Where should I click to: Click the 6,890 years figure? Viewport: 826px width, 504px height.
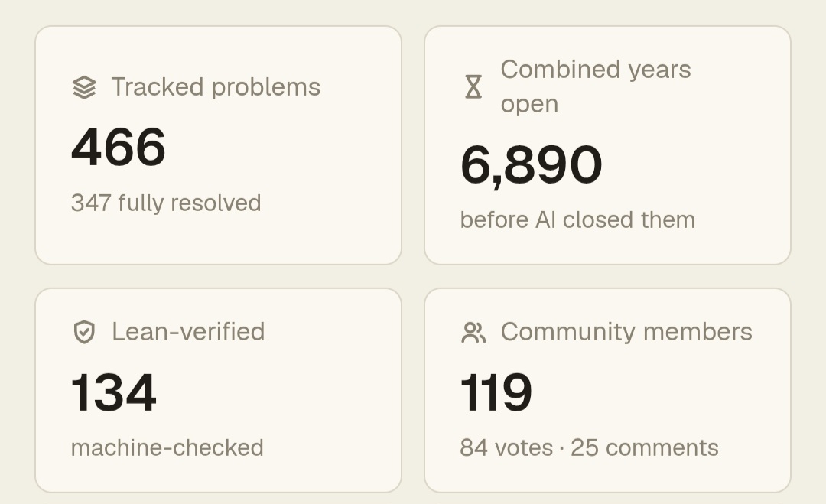(x=531, y=165)
